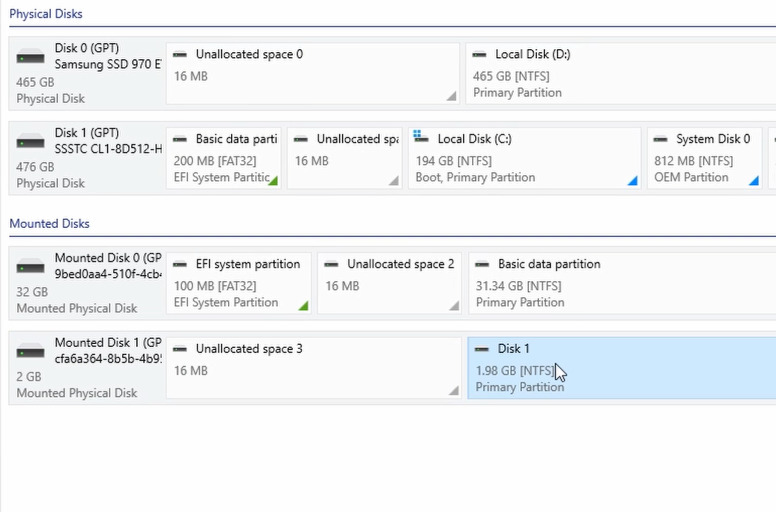Click the '476 GB' disk size text
Viewport: 776px width, 512px height.
point(35,167)
